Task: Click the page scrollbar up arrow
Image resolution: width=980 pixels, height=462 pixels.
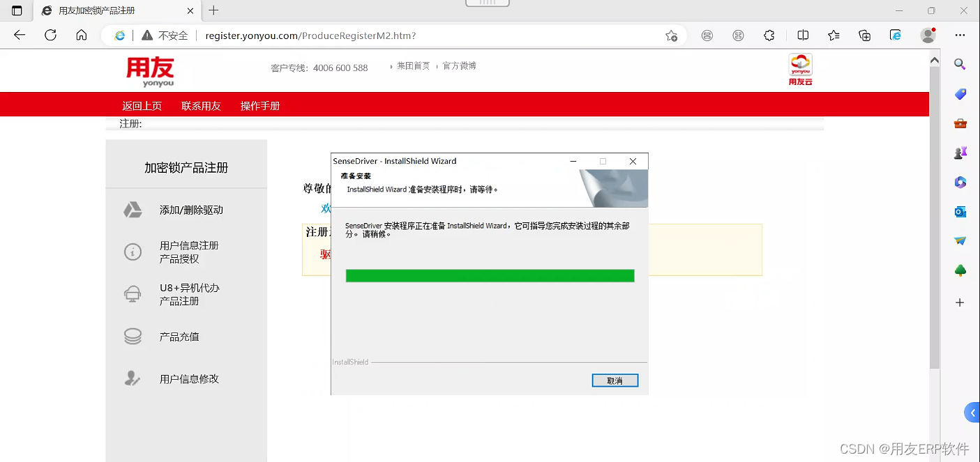Action: pos(935,61)
